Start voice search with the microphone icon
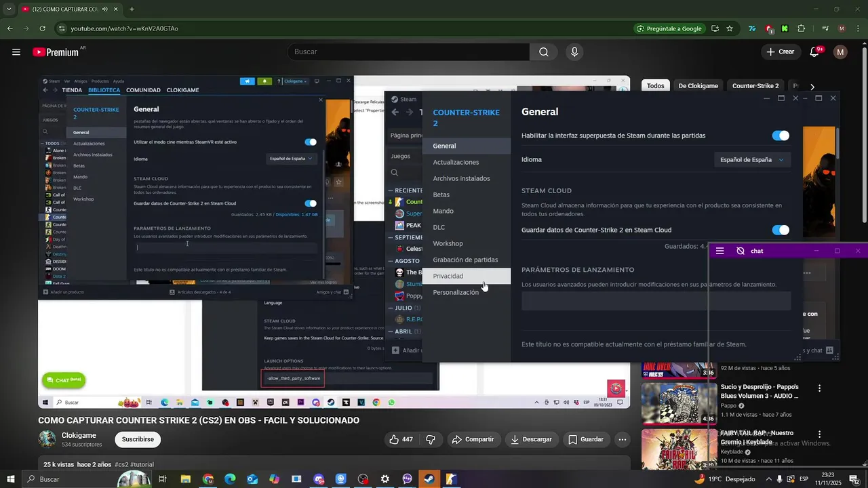The width and height of the screenshot is (868, 488). (575, 52)
